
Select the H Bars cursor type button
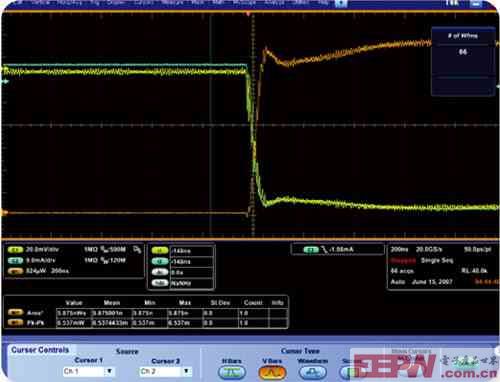[232, 372]
